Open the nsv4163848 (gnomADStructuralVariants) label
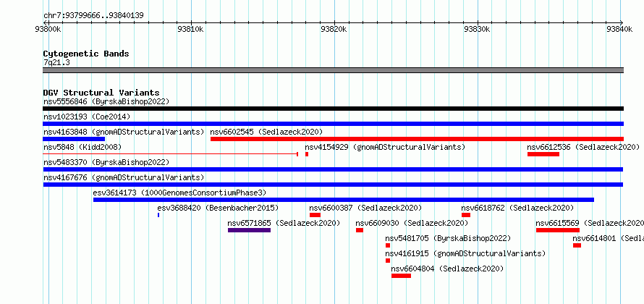This screenshot has width=644, height=304. pyautogui.click(x=124, y=132)
